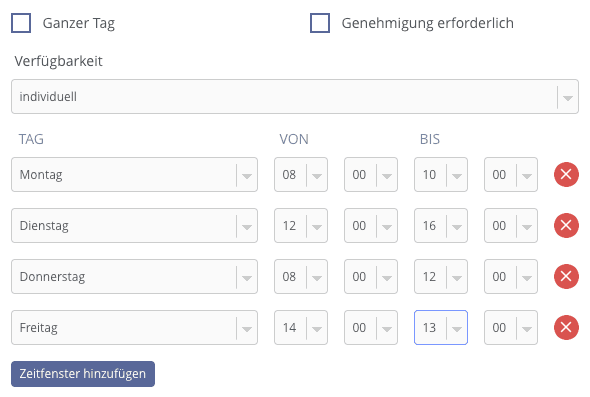Change the Dienstag day selection
Screen dimensions: 590x397
134,225
